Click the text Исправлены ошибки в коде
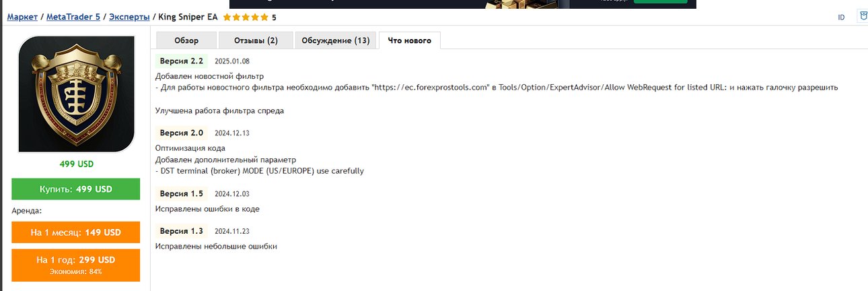Screen dimensions: 868x291 tap(207, 209)
